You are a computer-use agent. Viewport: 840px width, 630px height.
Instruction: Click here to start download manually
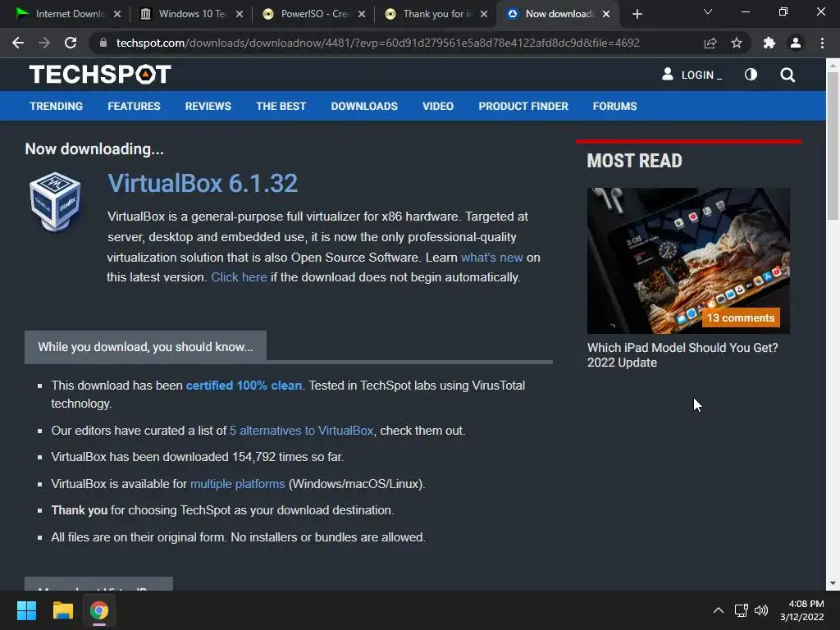[x=239, y=277]
